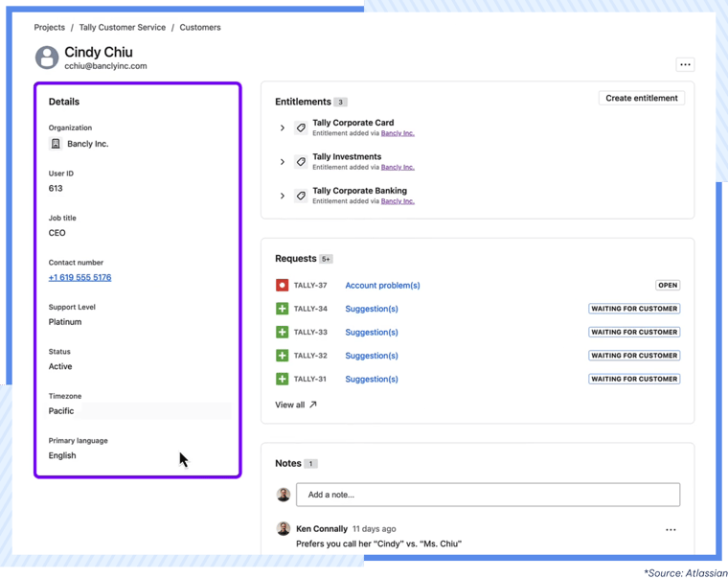Expand the Tally Corporate Card entitlement

click(x=282, y=127)
